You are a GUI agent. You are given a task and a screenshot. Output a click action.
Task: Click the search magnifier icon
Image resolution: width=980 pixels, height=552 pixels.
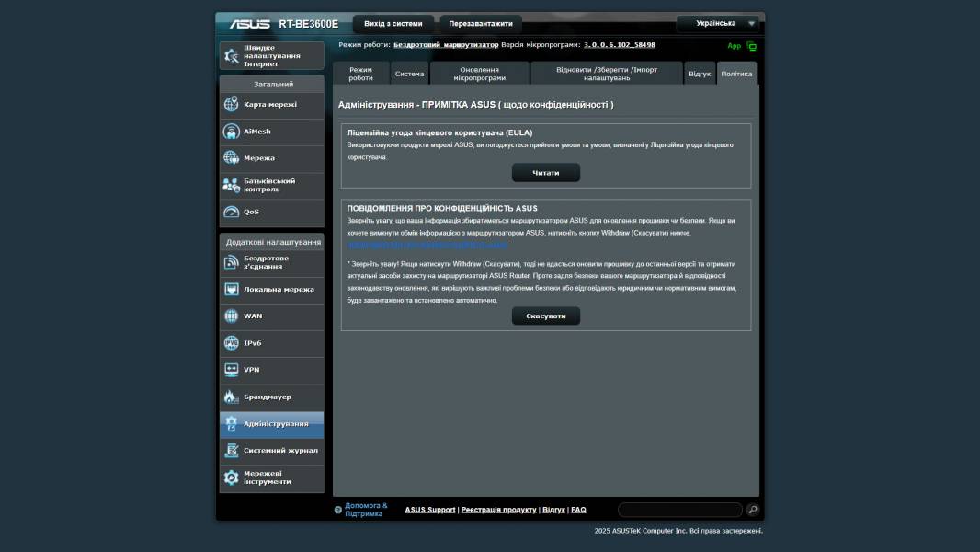click(753, 510)
